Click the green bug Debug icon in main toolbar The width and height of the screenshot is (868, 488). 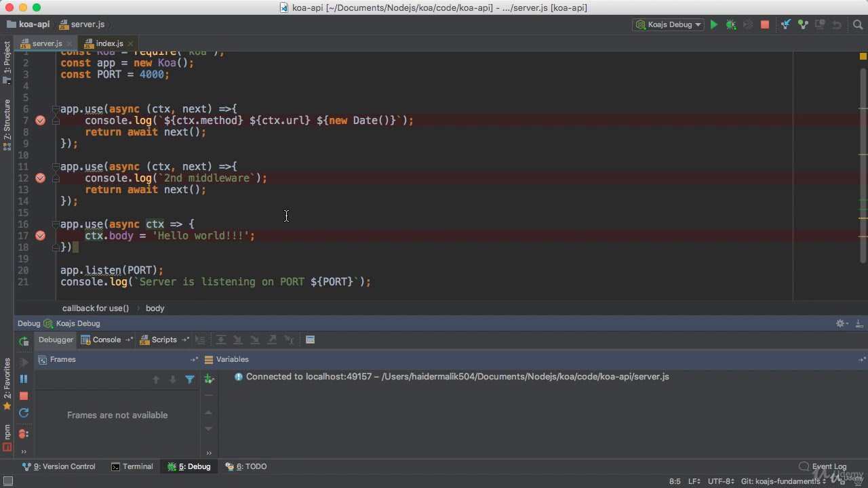[x=731, y=24]
